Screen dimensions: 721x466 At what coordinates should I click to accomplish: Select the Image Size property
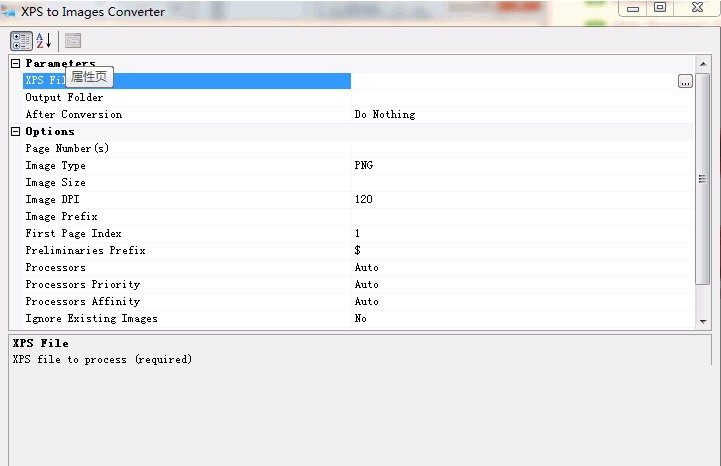click(55, 183)
